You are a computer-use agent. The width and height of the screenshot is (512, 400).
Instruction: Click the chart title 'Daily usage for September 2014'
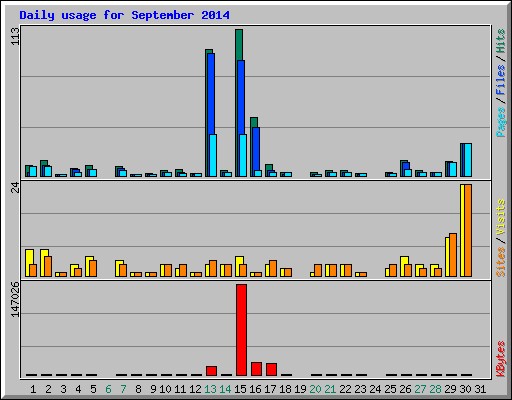coord(124,15)
